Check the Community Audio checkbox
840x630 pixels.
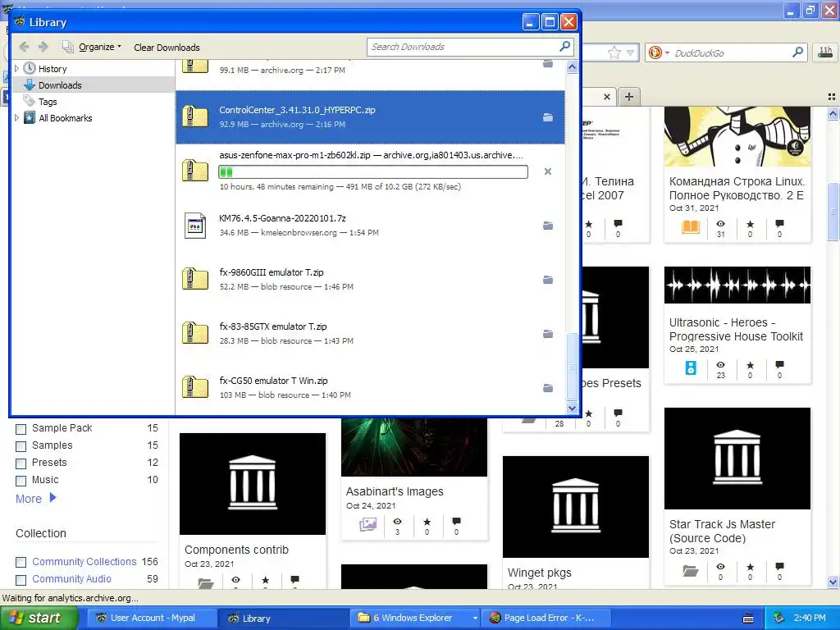(x=21, y=580)
